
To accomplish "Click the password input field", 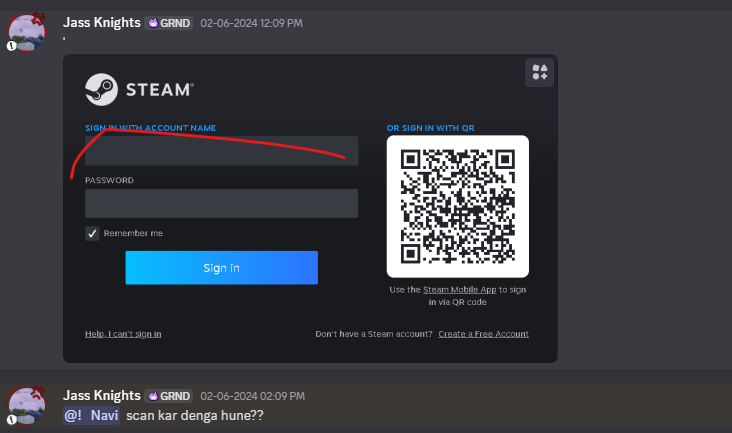I will 221,203.
